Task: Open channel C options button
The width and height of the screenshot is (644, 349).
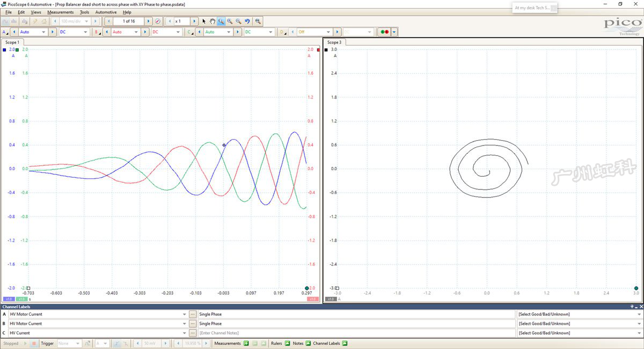Action: (x=190, y=32)
